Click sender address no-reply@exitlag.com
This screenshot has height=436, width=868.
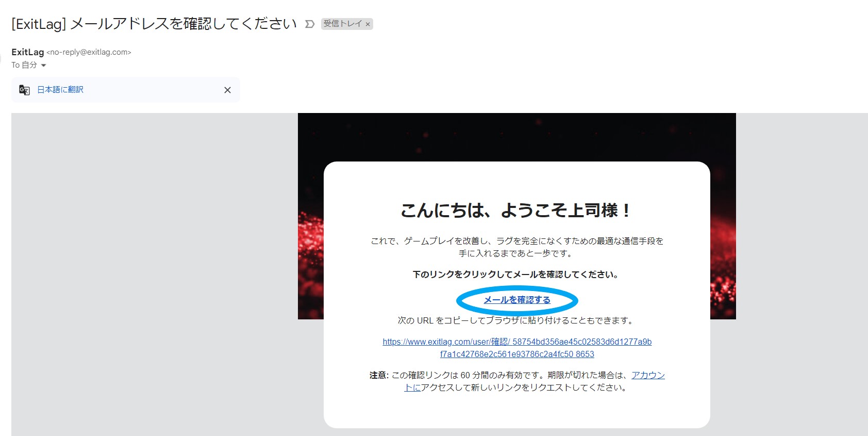pos(89,52)
